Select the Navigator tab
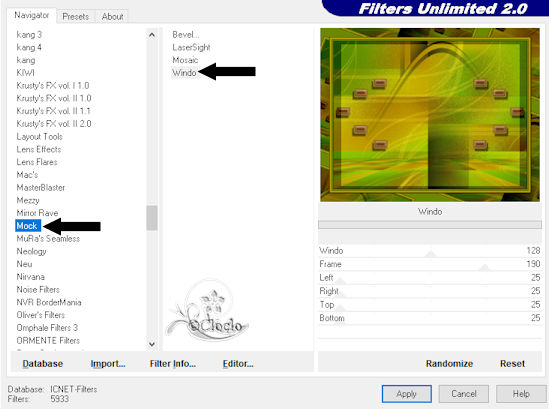The width and height of the screenshot is (549, 409). pos(32,15)
